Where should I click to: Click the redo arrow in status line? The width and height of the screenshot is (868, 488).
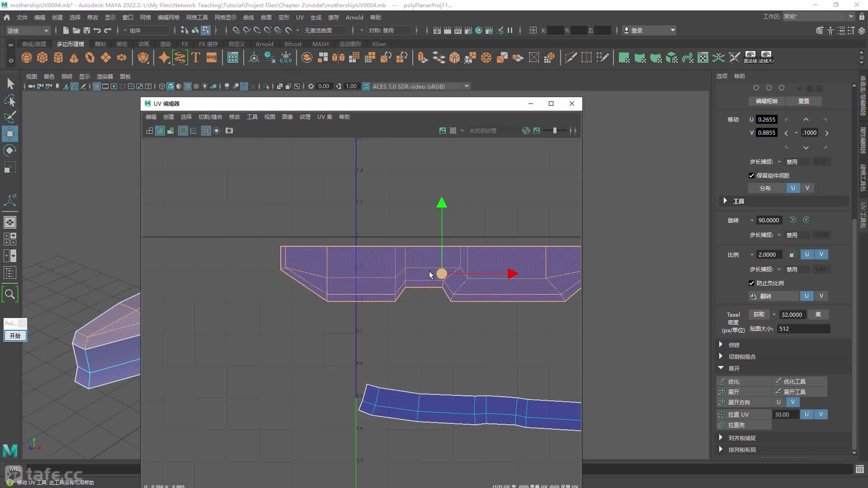(108, 30)
